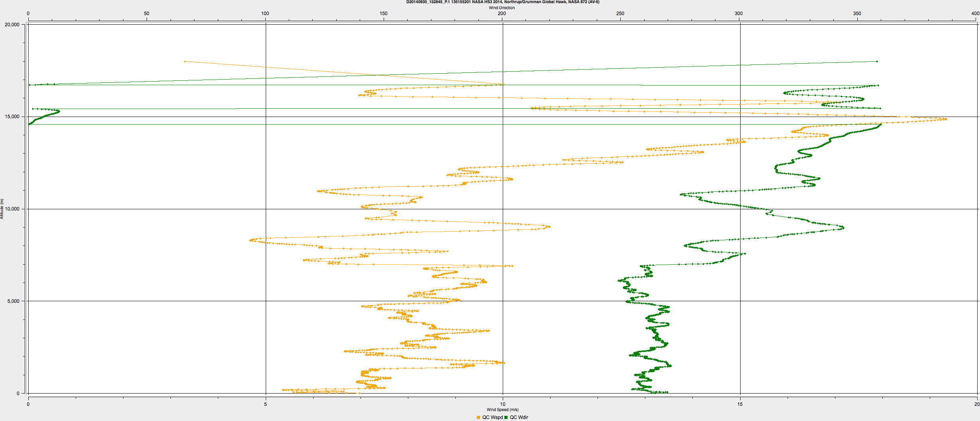Click the topmost orange wind speed data point
980x421 pixels.
(x=185, y=61)
